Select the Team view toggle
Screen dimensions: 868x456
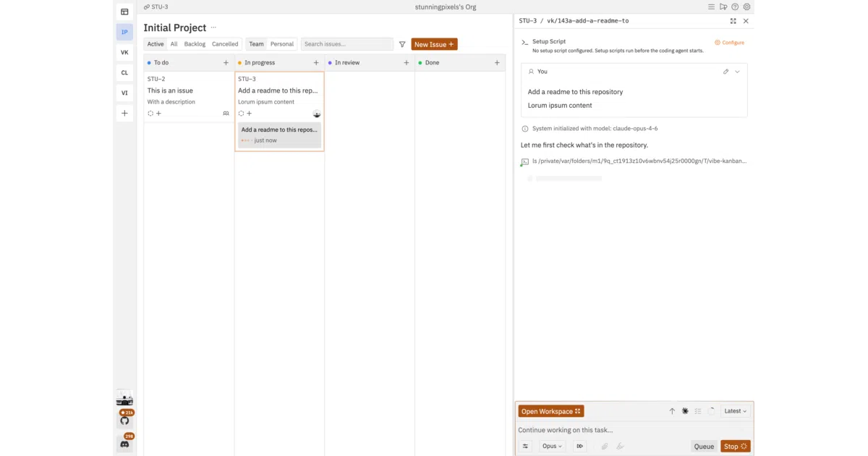tap(257, 44)
